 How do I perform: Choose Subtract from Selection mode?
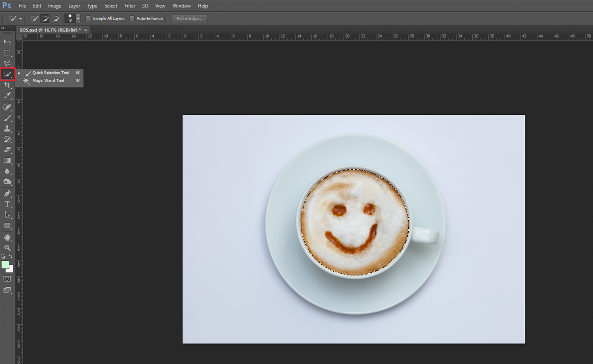pyautogui.click(x=55, y=18)
